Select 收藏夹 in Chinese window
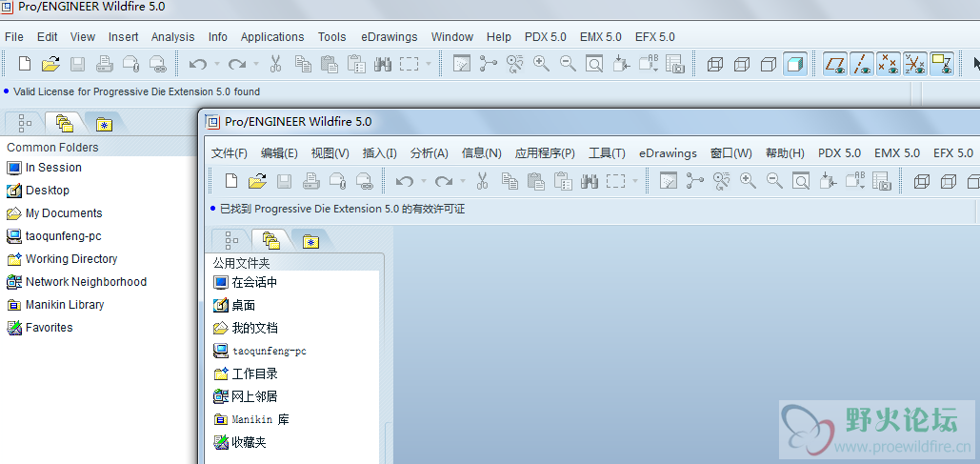 240,442
